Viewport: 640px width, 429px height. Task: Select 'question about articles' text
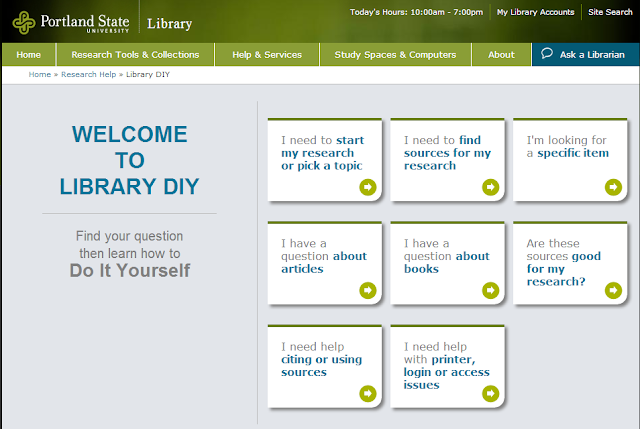324,256
